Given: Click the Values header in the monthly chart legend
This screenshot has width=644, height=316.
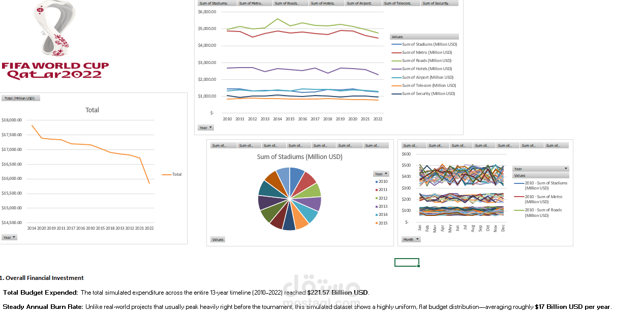Looking at the screenshot, I should [541, 175].
